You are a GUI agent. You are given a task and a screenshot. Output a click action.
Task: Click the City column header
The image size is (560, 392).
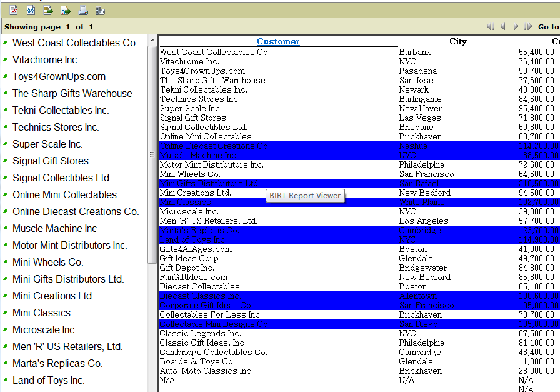point(458,41)
